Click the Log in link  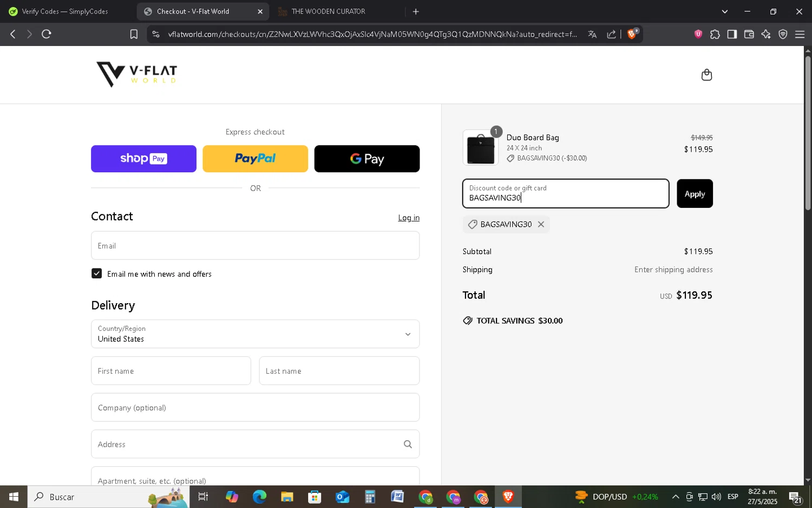(409, 218)
